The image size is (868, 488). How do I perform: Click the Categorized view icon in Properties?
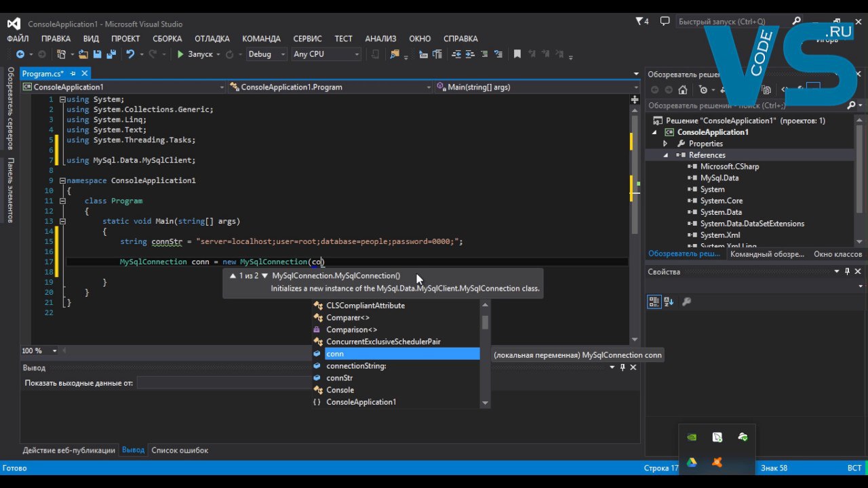[x=654, y=302]
